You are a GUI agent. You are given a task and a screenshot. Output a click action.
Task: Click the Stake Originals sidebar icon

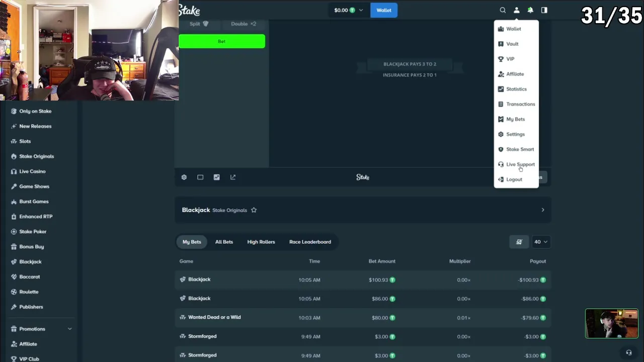[x=14, y=156]
